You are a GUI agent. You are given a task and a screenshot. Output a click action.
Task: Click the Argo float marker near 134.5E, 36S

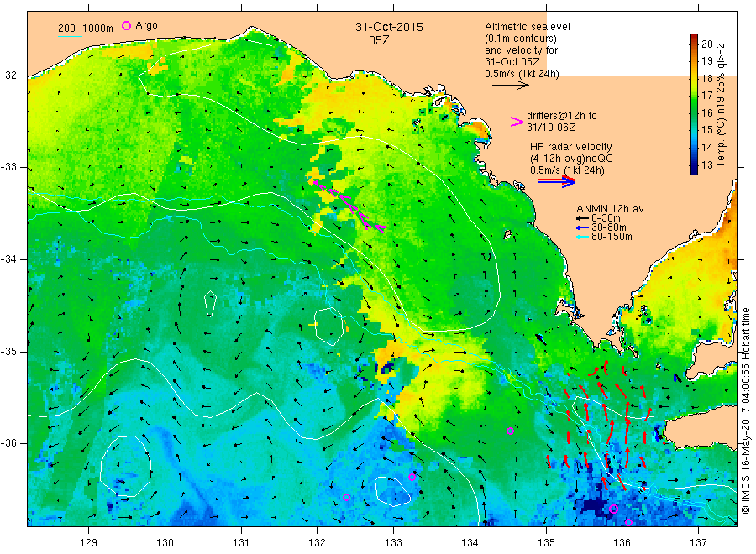tap(510, 431)
